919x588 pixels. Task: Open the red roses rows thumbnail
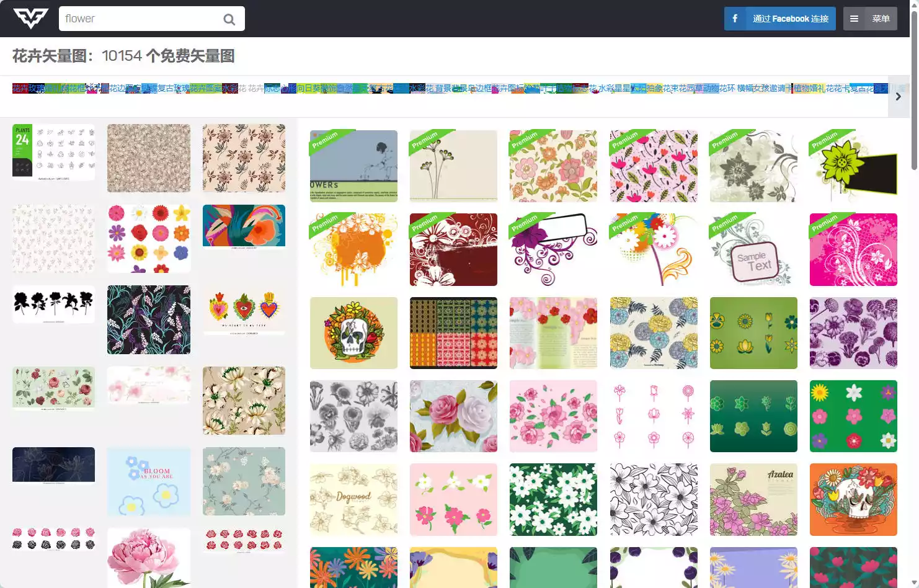244,540
